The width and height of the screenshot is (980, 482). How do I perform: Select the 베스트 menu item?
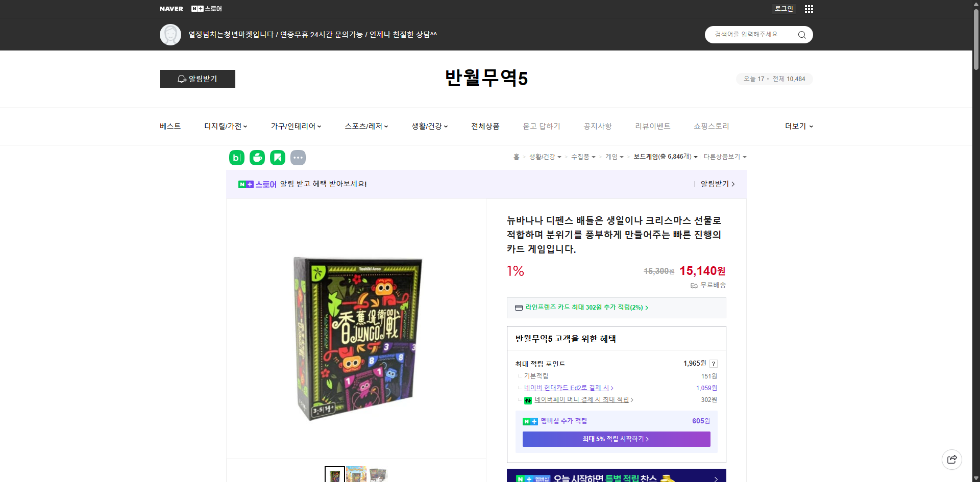point(169,126)
